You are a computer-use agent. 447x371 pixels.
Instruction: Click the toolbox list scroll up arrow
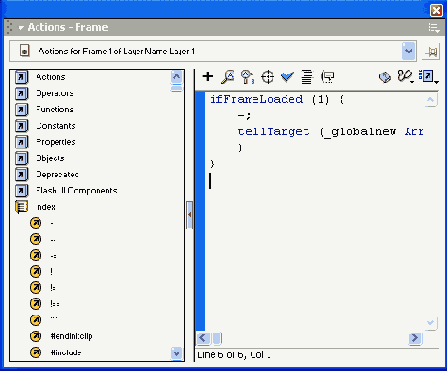tap(177, 77)
